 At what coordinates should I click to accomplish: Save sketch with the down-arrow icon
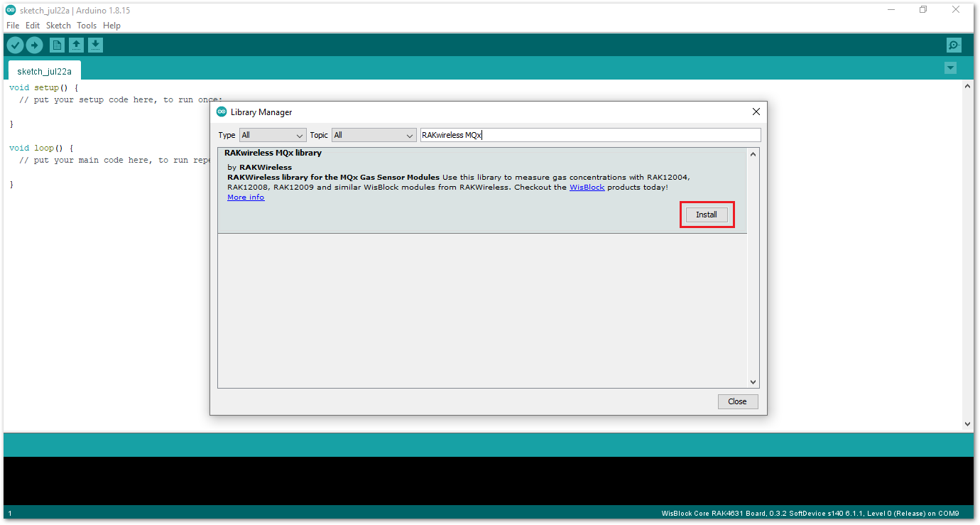[95, 45]
